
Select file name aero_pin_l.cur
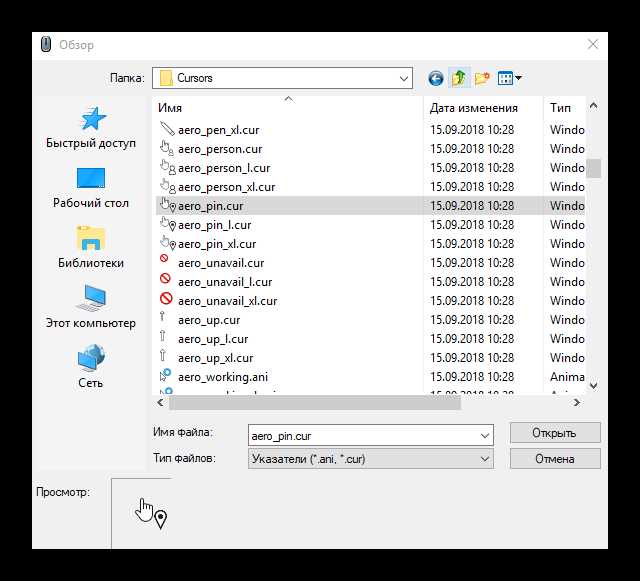215,225
